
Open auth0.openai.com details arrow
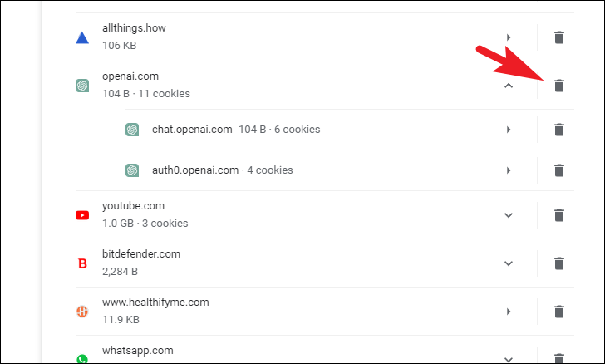click(x=509, y=170)
